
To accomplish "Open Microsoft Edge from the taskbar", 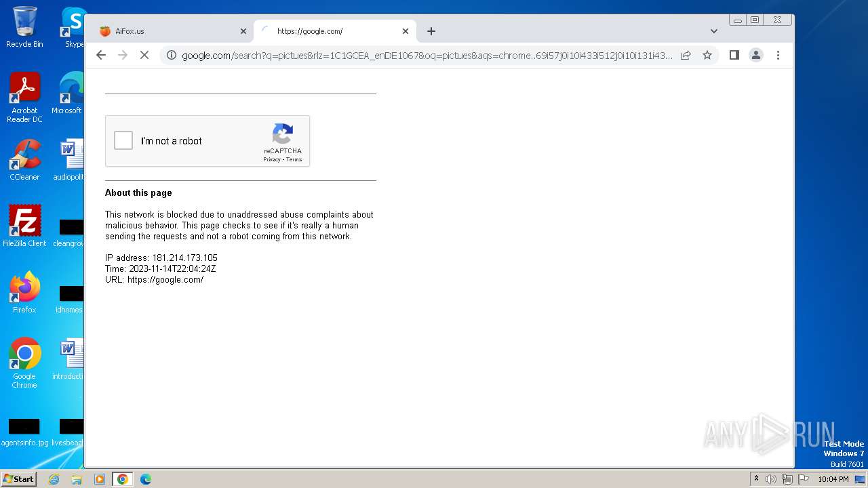I will point(146,479).
